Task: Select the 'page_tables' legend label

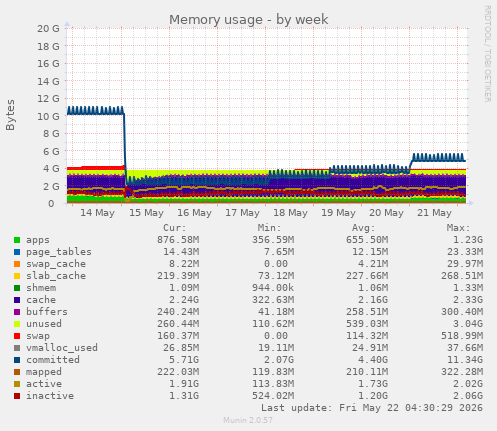Action: 59,252
